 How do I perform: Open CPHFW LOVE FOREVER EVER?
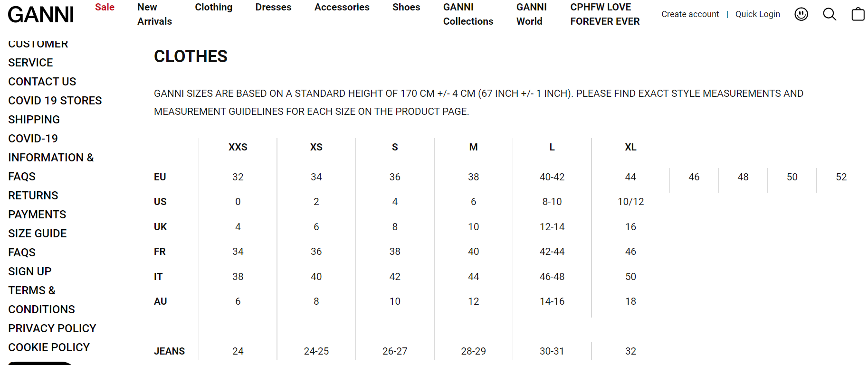pyautogui.click(x=605, y=14)
